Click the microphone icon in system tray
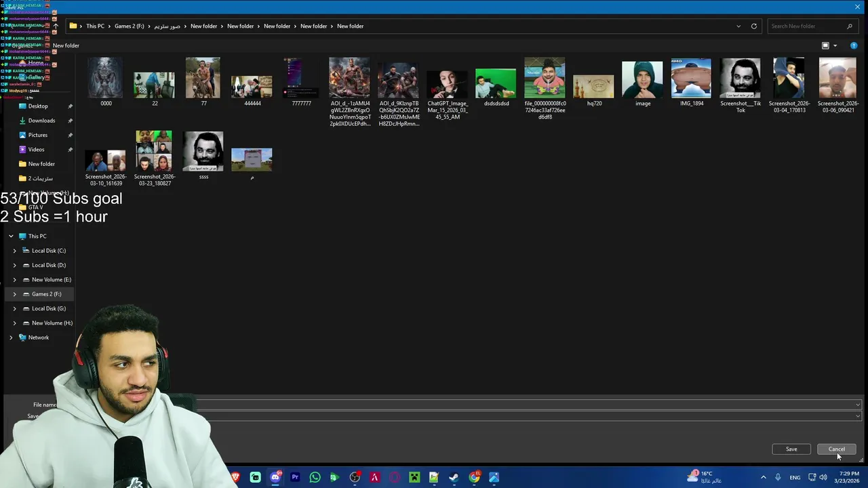The height and width of the screenshot is (488, 868). point(778,477)
